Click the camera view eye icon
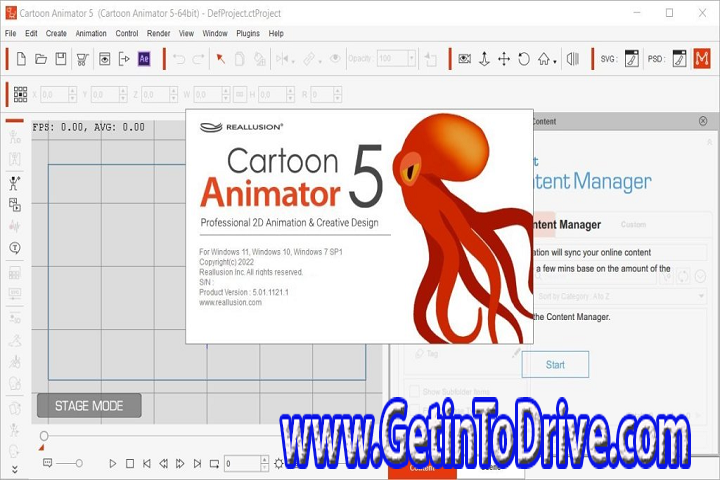 (464, 59)
